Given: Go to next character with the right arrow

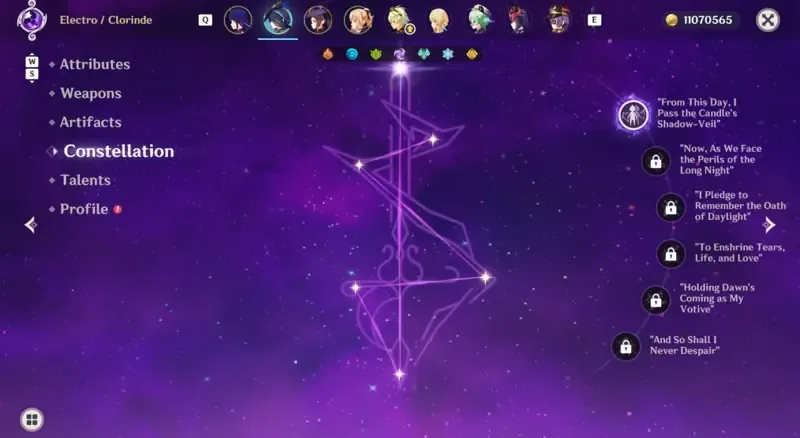Looking at the screenshot, I should [769, 225].
